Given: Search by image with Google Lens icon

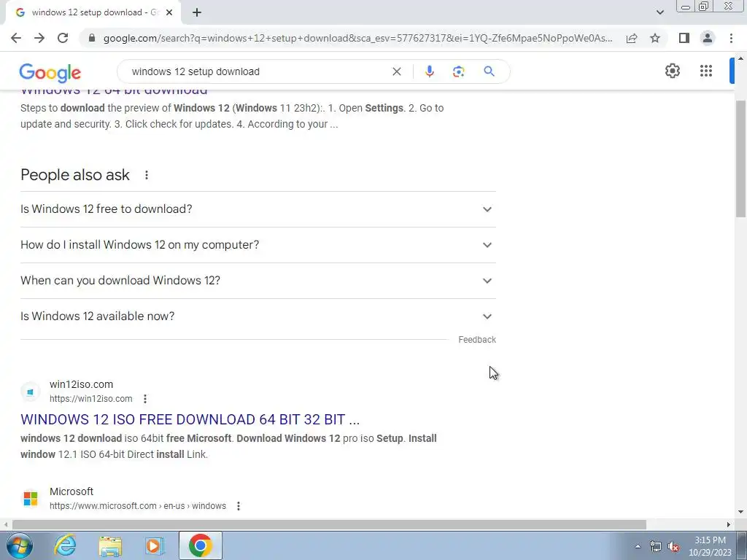Looking at the screenshot, I should click(x=458, y=71).
